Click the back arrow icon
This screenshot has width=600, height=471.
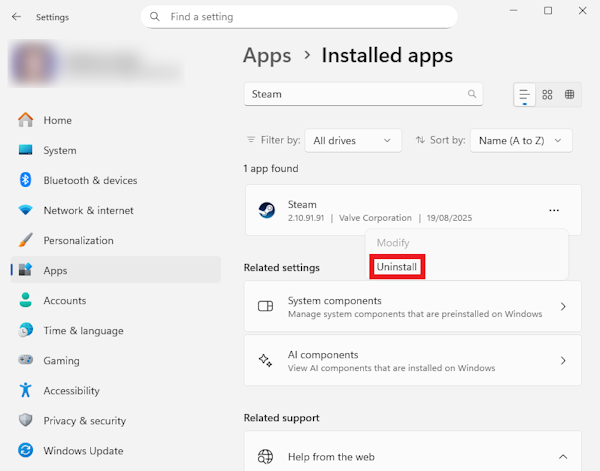click(16, 17)
